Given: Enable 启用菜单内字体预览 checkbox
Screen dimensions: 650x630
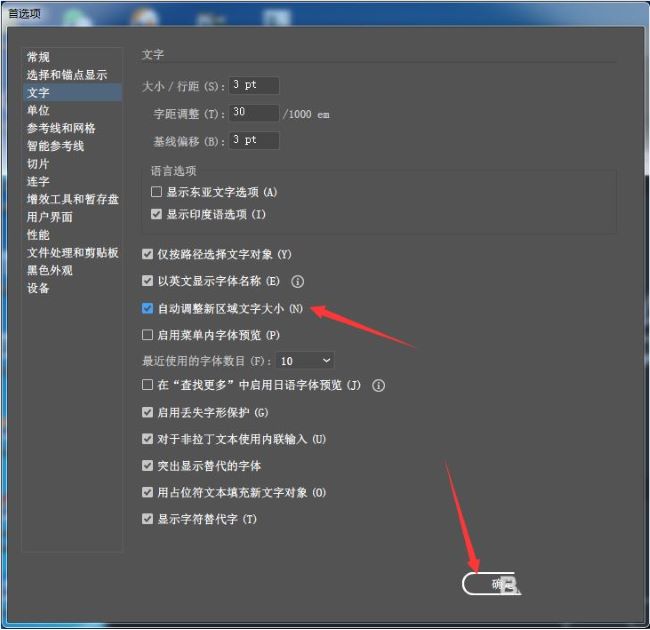Looking at the screenshot, I should 148,335.
